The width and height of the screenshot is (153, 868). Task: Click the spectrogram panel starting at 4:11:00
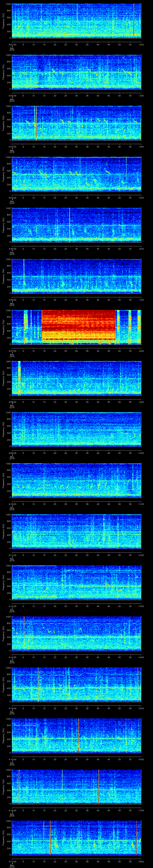(77, 531)
